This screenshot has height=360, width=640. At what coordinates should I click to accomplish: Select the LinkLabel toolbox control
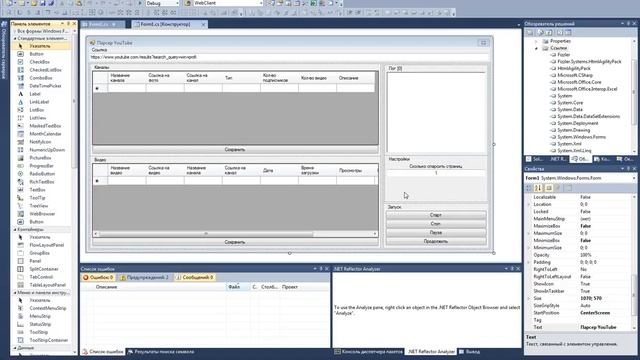(x=39, y=102)
